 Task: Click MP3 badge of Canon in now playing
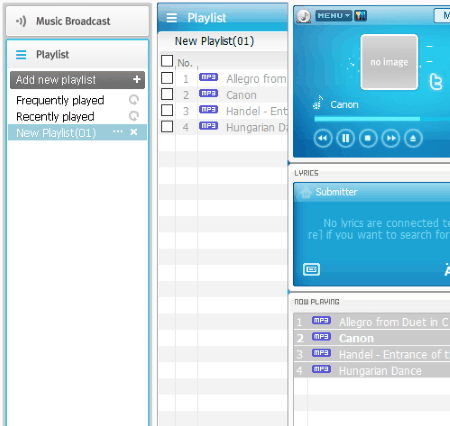click(321, 337)
